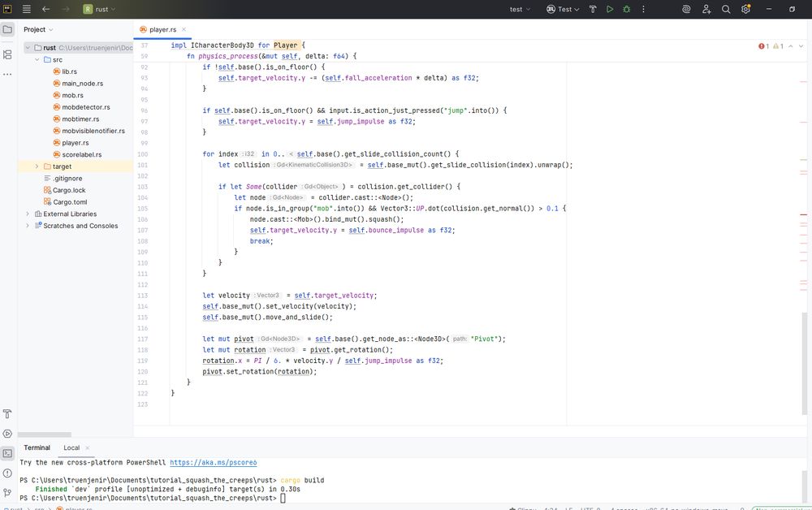The width and height of the screenshot is (812, 510).
Task: Open the Test run configuration dropdown
Action: pos(564,9)
